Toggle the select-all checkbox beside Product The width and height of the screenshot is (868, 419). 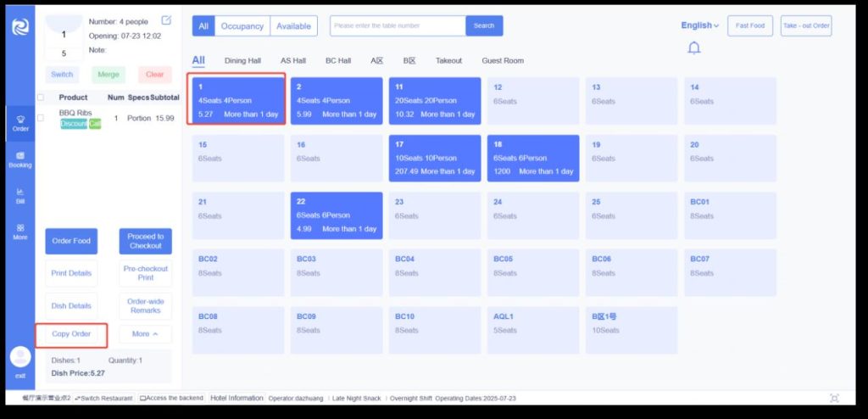(x=41, y=98)
